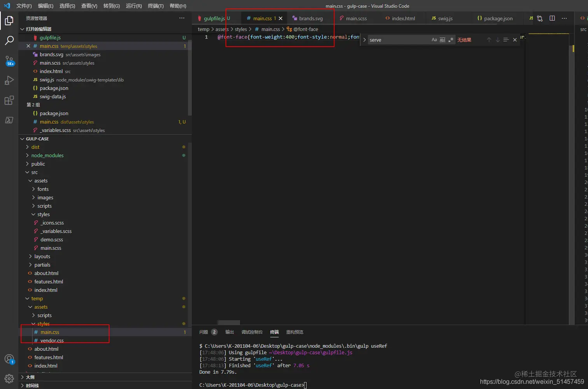Collapse the temp folder
Screen dimensions: 588x389
tap(37, 298)
